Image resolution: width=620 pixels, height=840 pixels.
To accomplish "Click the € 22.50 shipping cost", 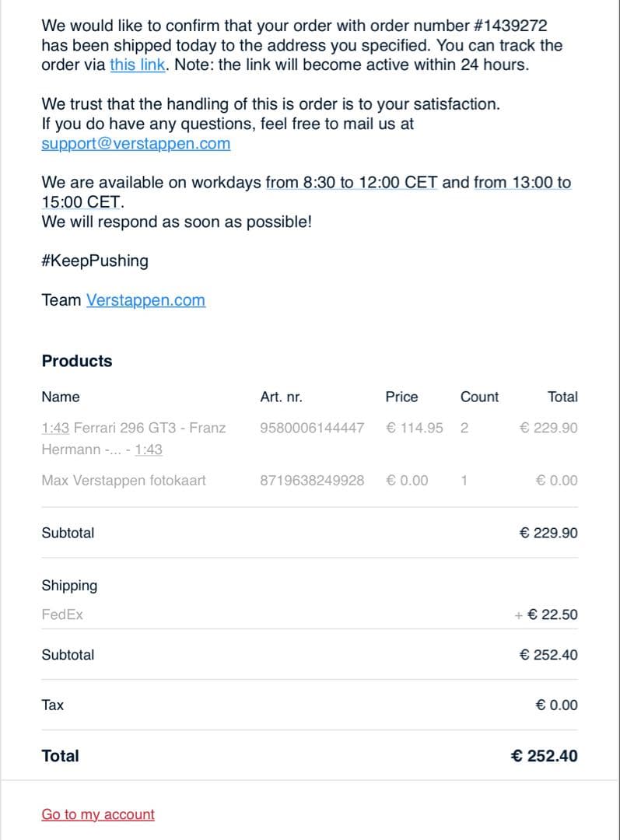I will click(x=552, y=614).
